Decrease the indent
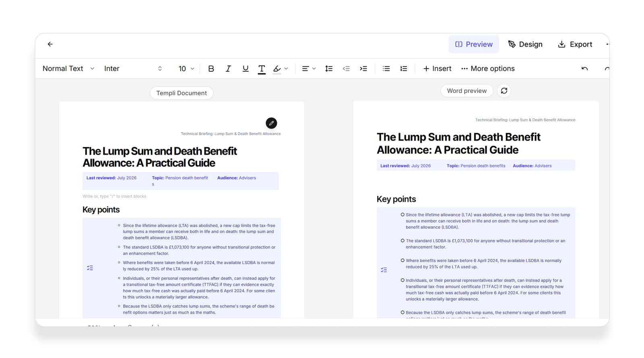644x358 pixels. 346,68
